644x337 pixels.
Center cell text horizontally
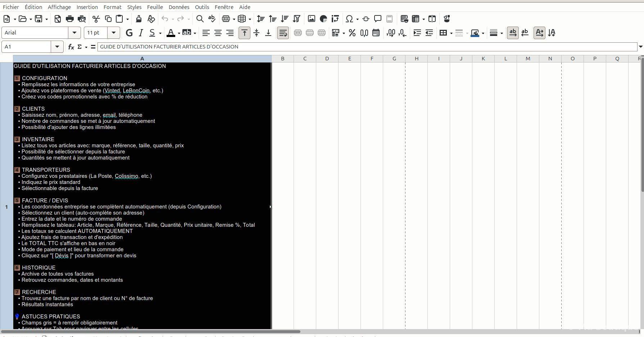point(218,33)
